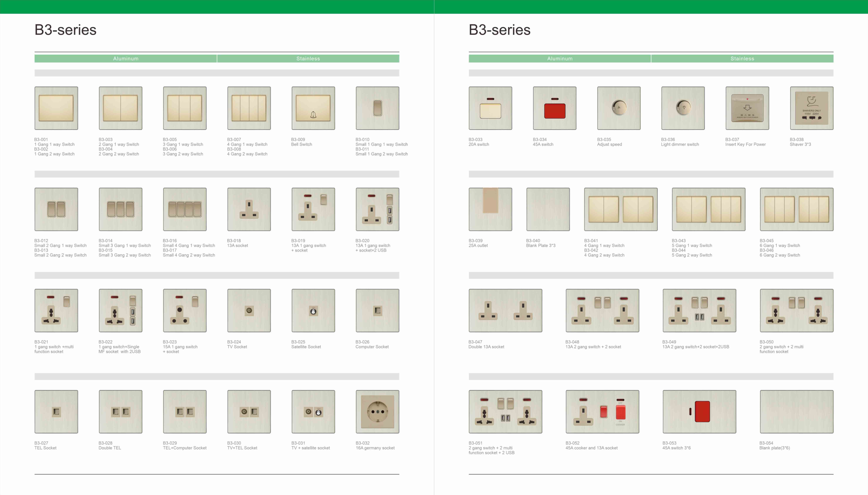The width and height of the screenshot is (868, 495).
Task: Click the B3-051 2 multi socket 2 USB image
Action: [x=505, y=412]
